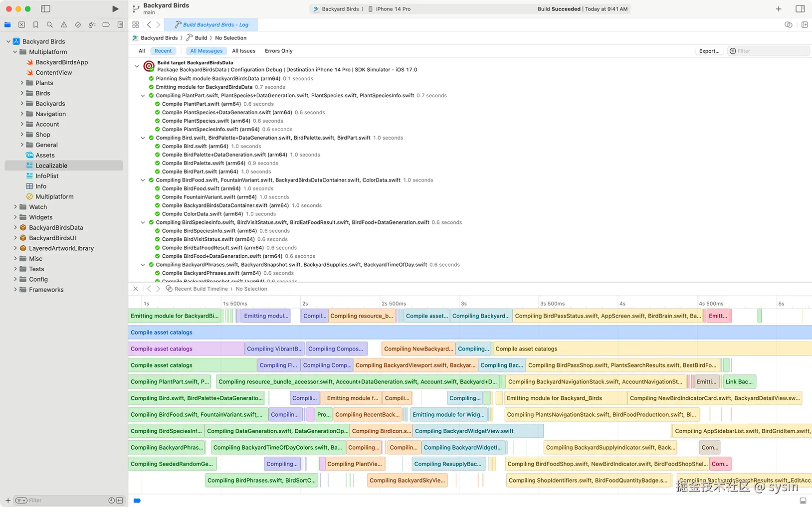The width and height of the screenshot is (812, 507).
Task: Enable the "All Issues" filter
Action: click(x=243, y=50)
